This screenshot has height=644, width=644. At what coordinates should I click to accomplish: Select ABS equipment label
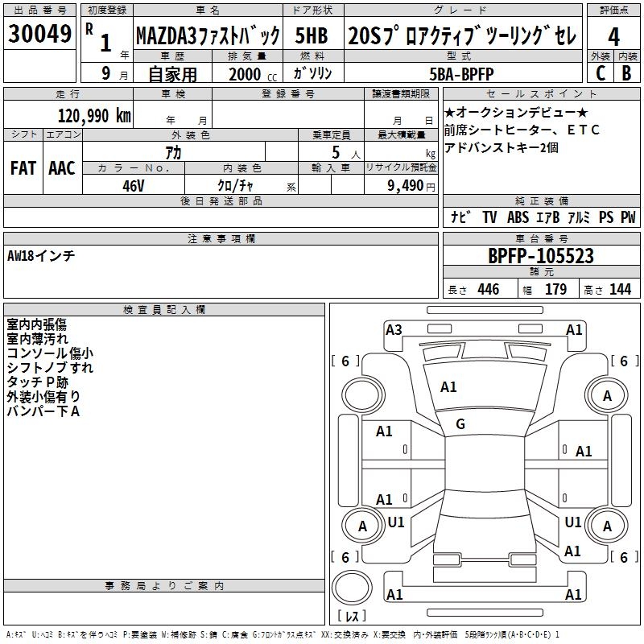pos(518,217)
